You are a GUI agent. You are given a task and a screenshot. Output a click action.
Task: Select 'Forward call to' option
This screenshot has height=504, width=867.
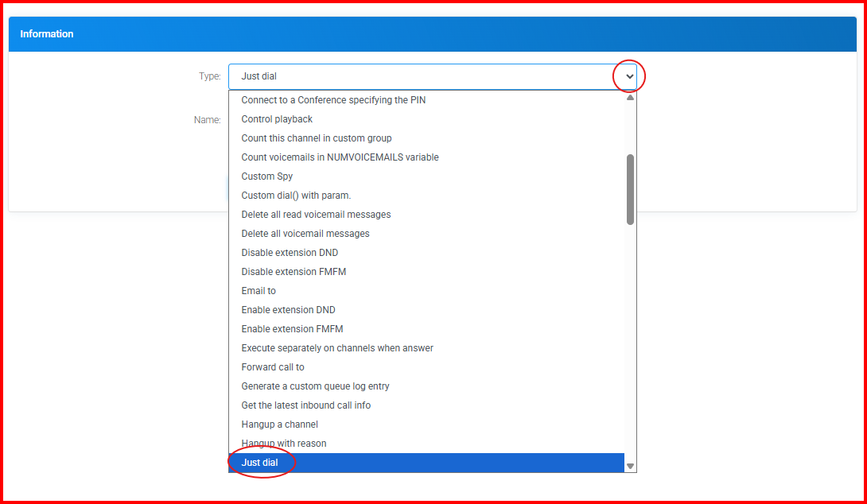pos(273,367)
